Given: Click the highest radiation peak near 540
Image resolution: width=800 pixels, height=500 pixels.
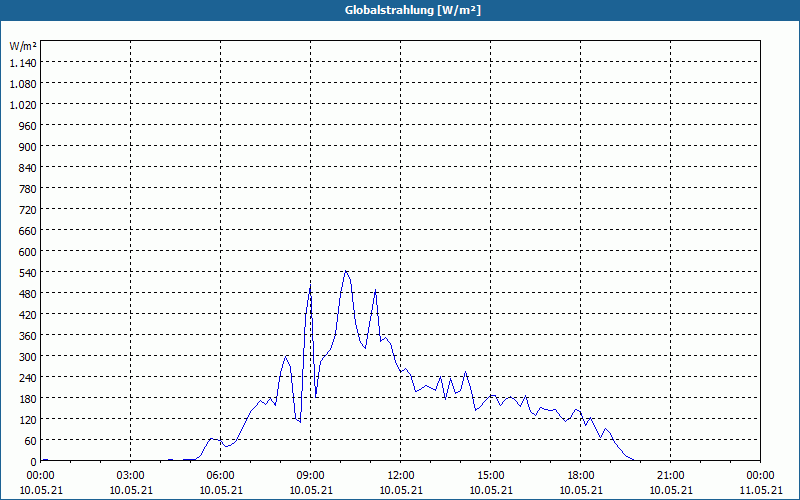Looking at the screenshot, I should 346,271.
